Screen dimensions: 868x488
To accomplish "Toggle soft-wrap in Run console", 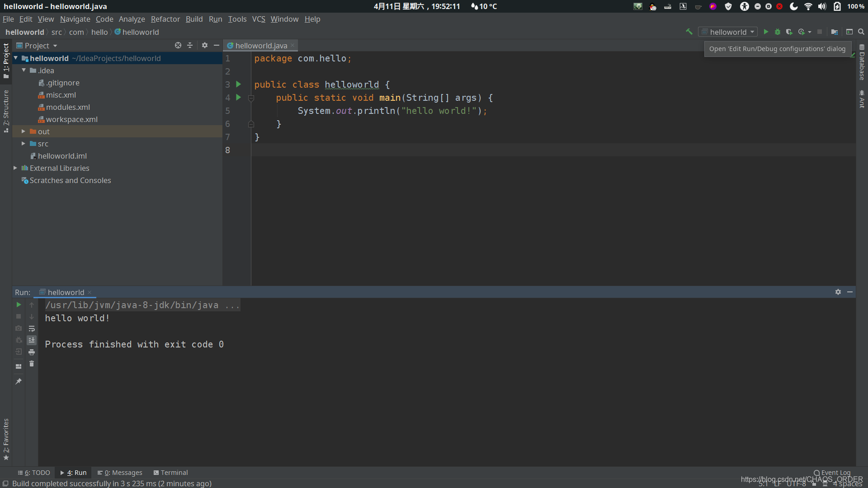I will click(32, 328).
